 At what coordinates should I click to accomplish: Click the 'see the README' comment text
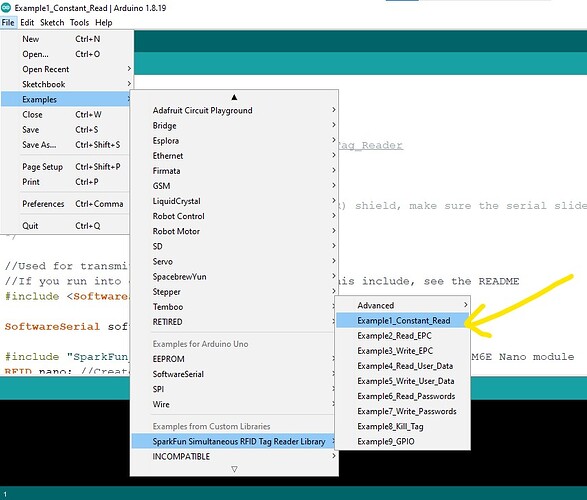point(471,281)
